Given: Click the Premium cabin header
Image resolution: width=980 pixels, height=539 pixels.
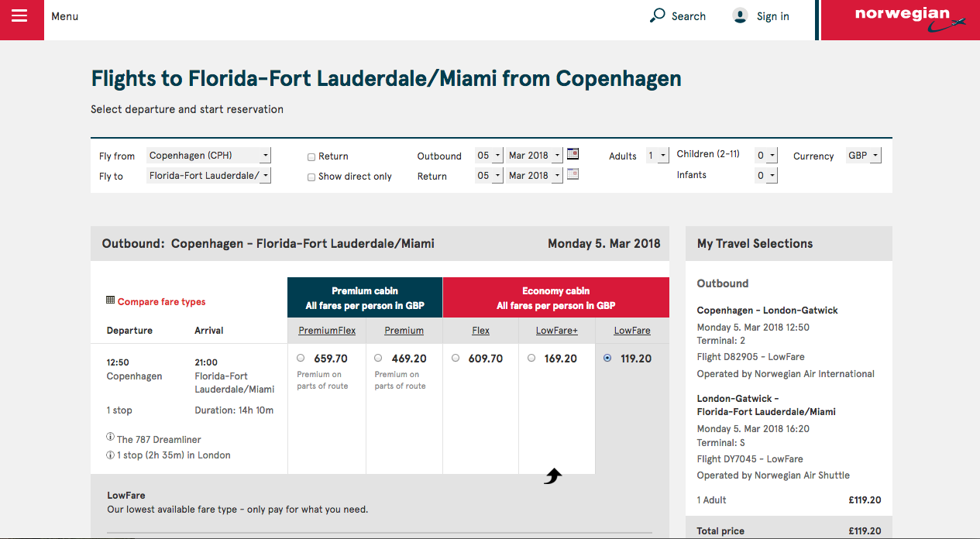Looking at the screenshot, I should pos(365,298).
